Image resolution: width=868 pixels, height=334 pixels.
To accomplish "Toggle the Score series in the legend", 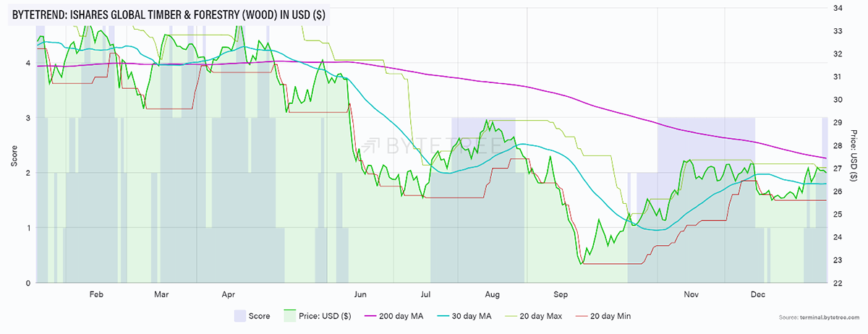I will click(252, 316).
